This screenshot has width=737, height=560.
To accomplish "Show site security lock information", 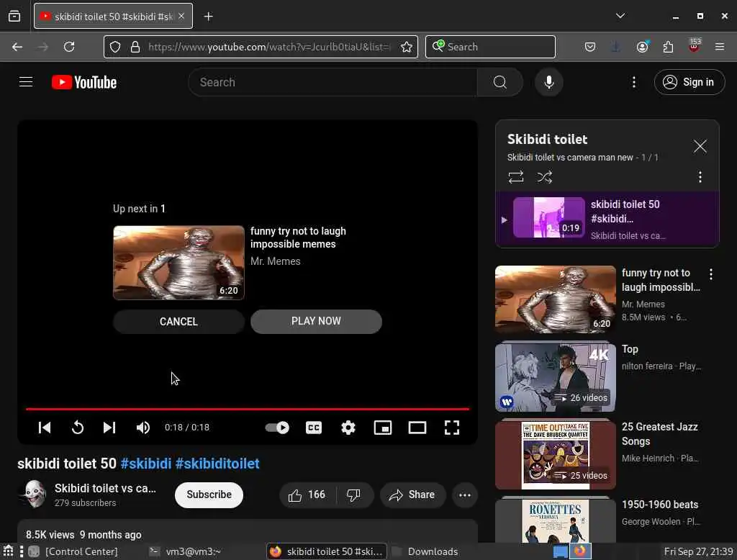I will click(x=135, y=47).
